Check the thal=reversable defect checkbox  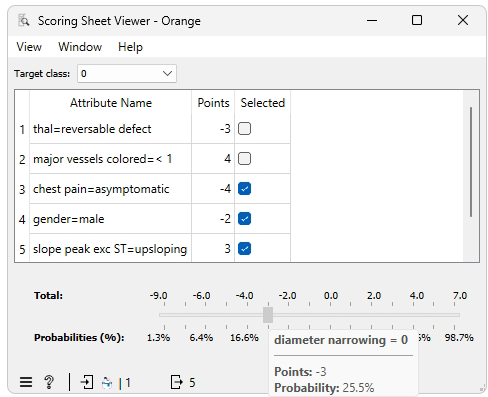click(244, 129)
